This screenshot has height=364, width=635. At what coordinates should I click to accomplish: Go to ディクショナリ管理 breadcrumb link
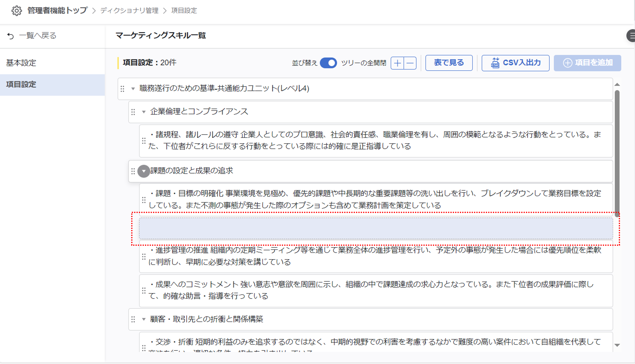(x=129, y=10)
